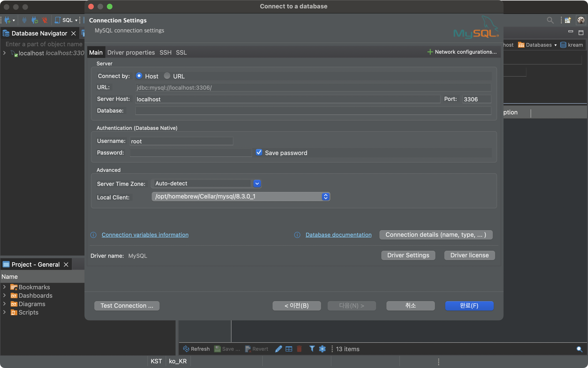Click the blue gear settings icon
588x368 pixels.
coord(322,349)
